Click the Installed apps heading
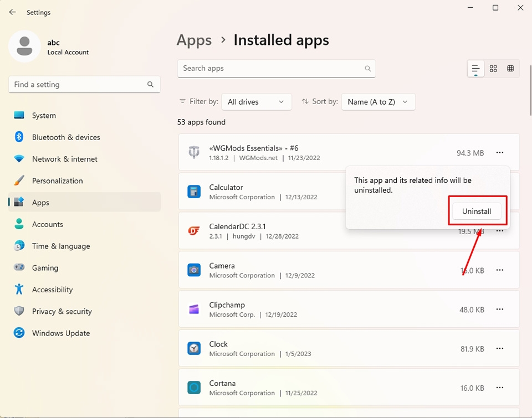This screenshot has width=532, height=418. [282, 40]
